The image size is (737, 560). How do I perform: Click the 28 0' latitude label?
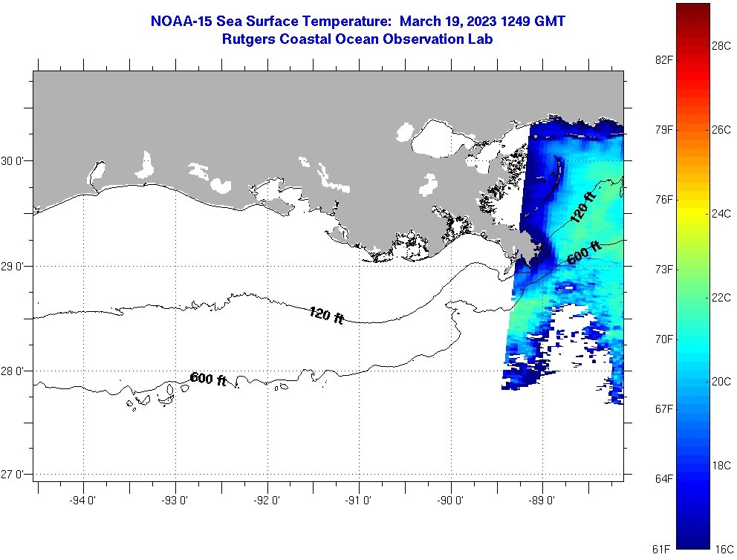[x=11, y=371]
